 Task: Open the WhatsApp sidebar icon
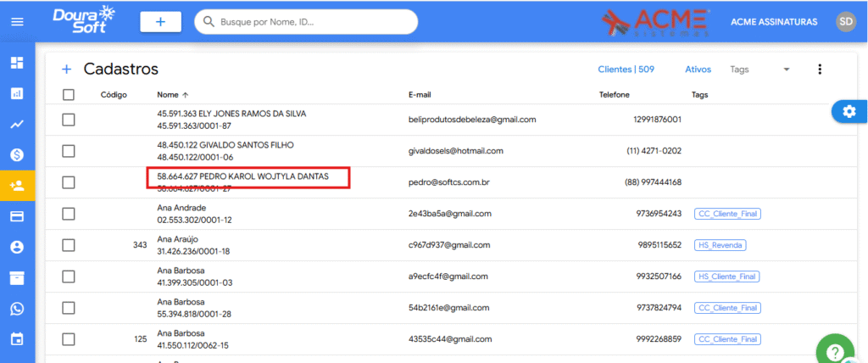pyautogui.click(x=17, y=309)
